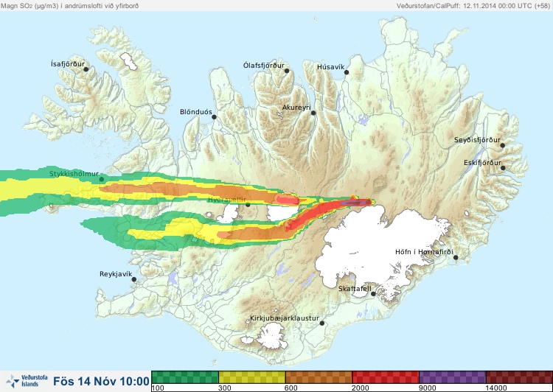Viewport: 553px width, 392px height.
Task: Click the legend value 9000
Action: pos(428,388)
